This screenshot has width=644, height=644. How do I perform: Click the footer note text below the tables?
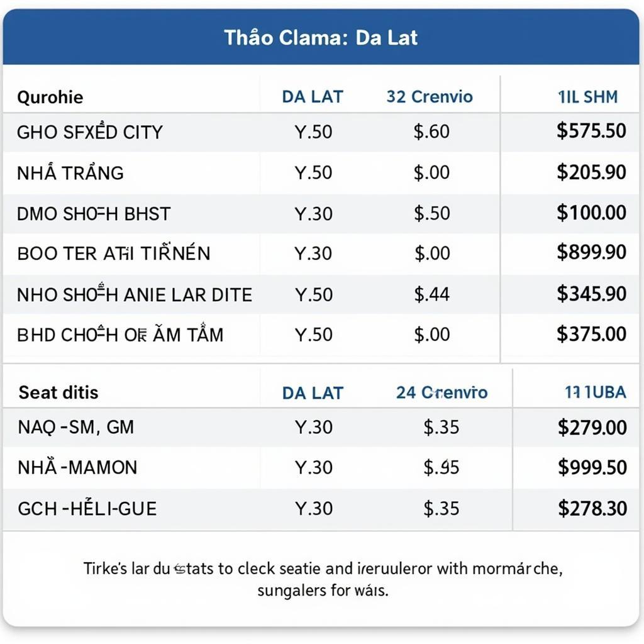pyautogui.click(x=323, y=579)
